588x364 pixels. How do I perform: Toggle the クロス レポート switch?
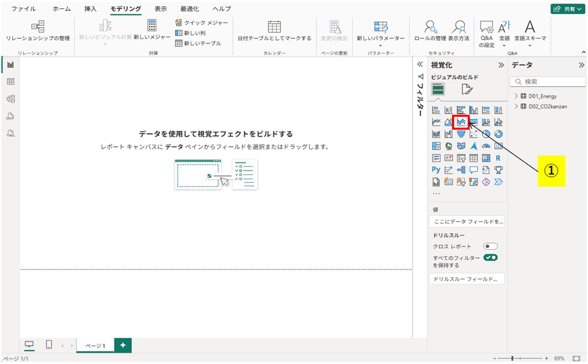click(490, 246)
